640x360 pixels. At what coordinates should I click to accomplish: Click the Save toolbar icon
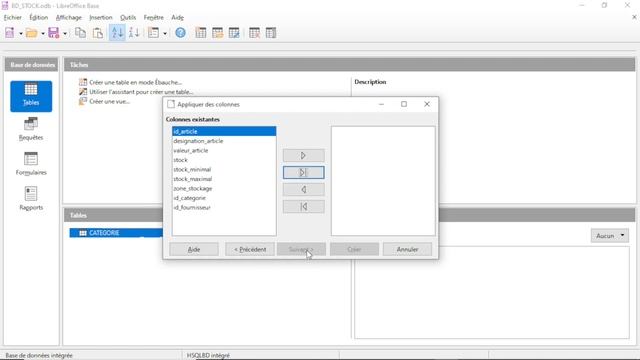pos(53,33)
